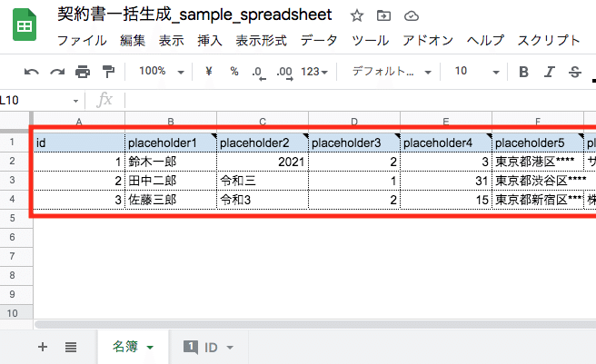Open the デフォルト font dropdown
This screenshot has width=596, height=364.
click(392, 71)
